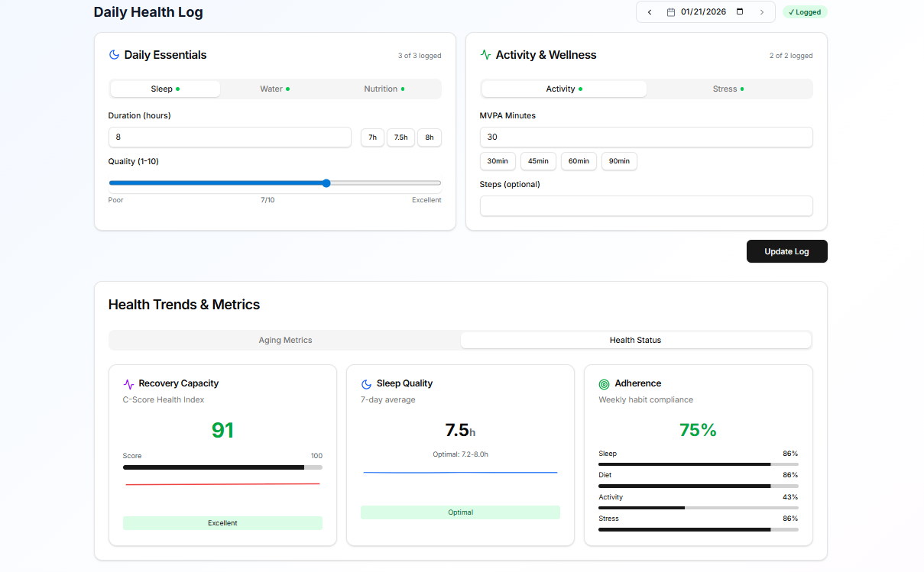The height and width of the screenshot is (572, 924).
Task: Go to previous day with left chevron
Action: [x=650, y=12]
